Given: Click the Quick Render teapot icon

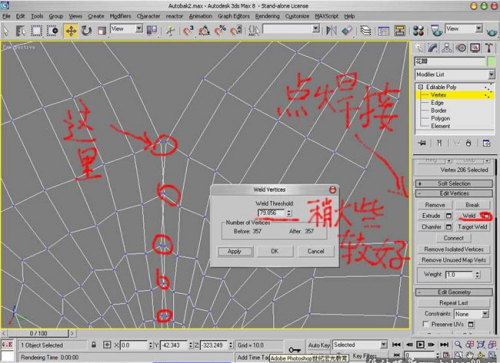Looking at the screenshot, I should pyautogui.click(x=492, y=32).
